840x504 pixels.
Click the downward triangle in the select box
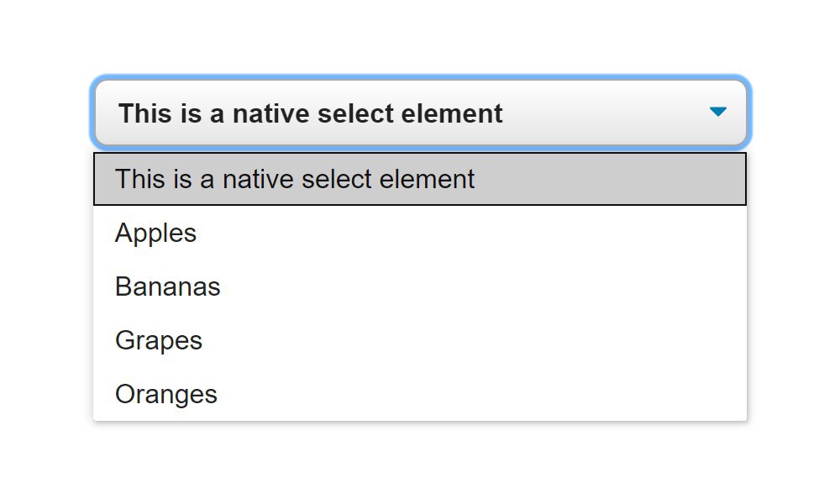point(718,112)
